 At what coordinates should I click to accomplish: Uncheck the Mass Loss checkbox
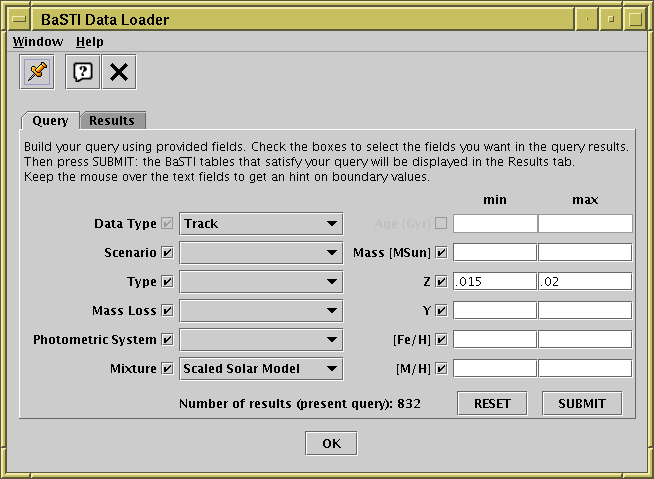[167, 311]
